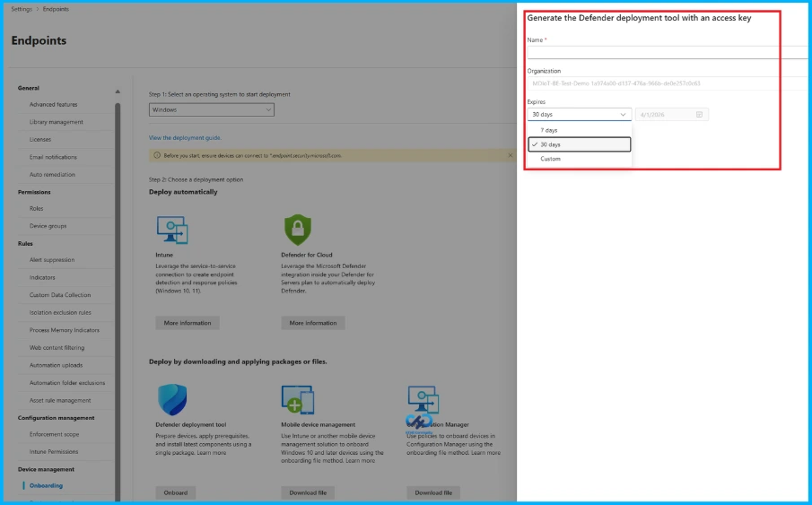812x505 pixels.
Task: Open Roles under Permissions
Action: point(36,209)
